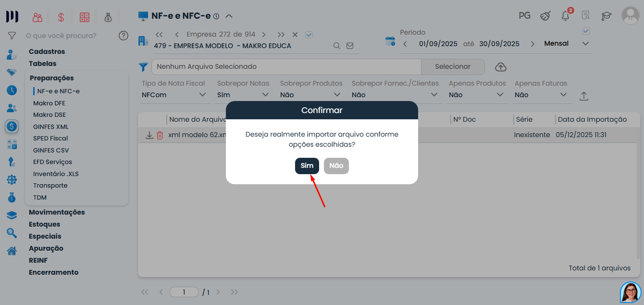Select SPED Fiscal in Preparações
The height and width of the screenshot is (305, 644).
point(50,138)
